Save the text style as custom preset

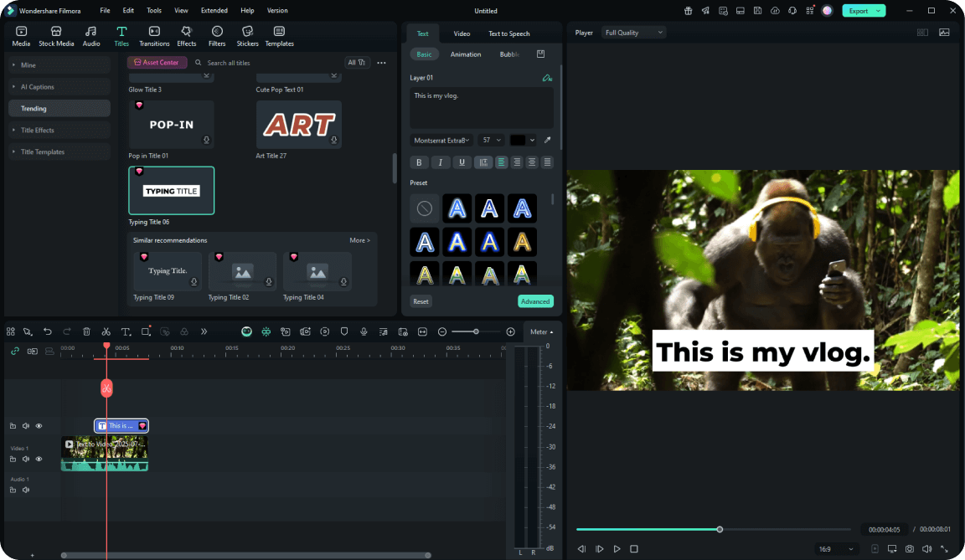540,54
